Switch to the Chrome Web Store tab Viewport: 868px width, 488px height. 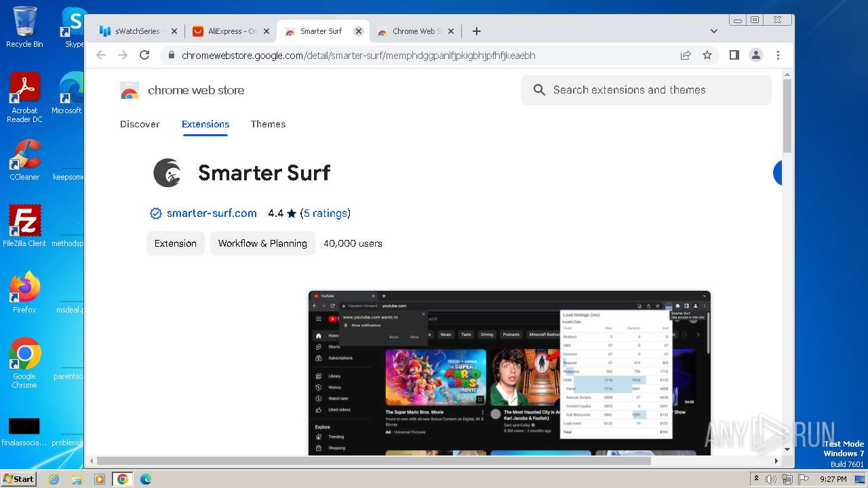[x=416, y=31]
